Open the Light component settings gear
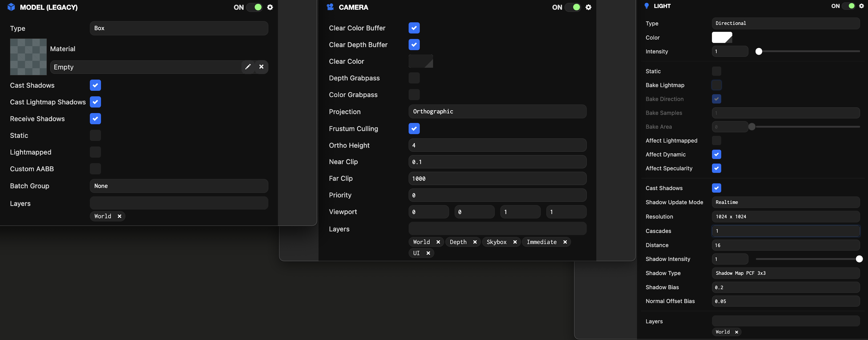This screenshot has width=868, height=340. [x=861, y=6]
